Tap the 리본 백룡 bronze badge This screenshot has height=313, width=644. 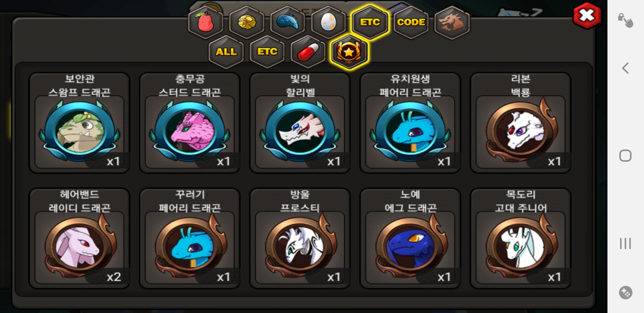[x=521, y=123]
